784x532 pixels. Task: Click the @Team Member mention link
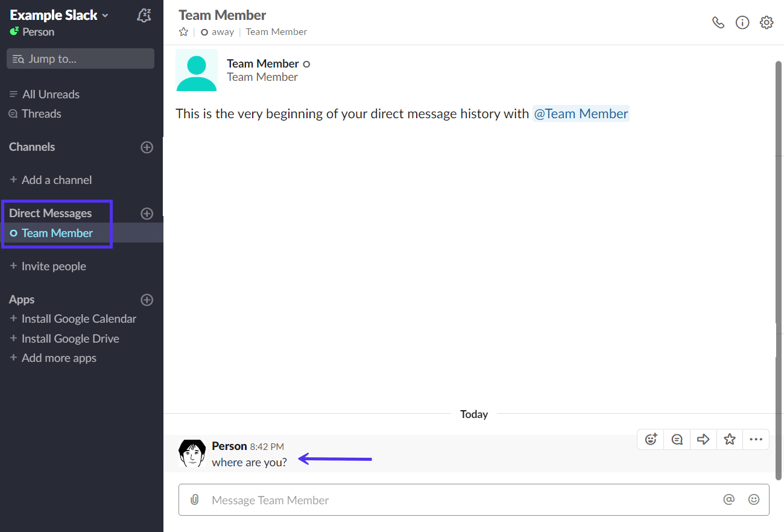pos(580,113)
